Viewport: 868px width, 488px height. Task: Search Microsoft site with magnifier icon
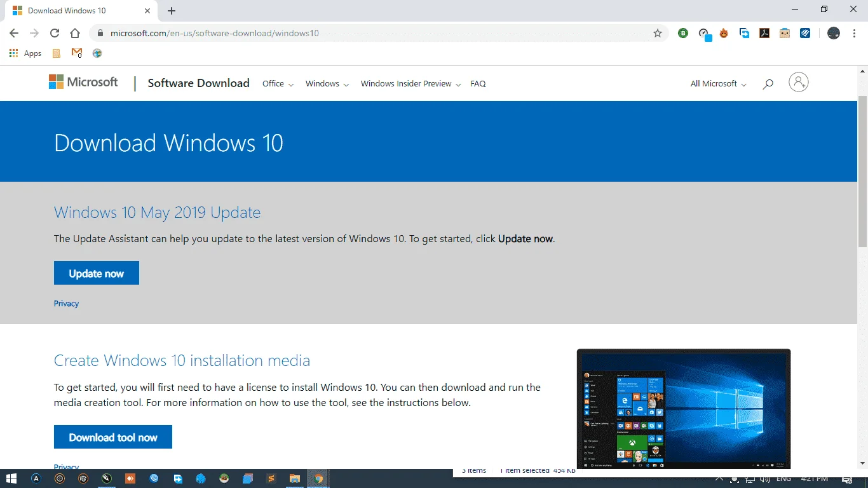coord(768,83)
